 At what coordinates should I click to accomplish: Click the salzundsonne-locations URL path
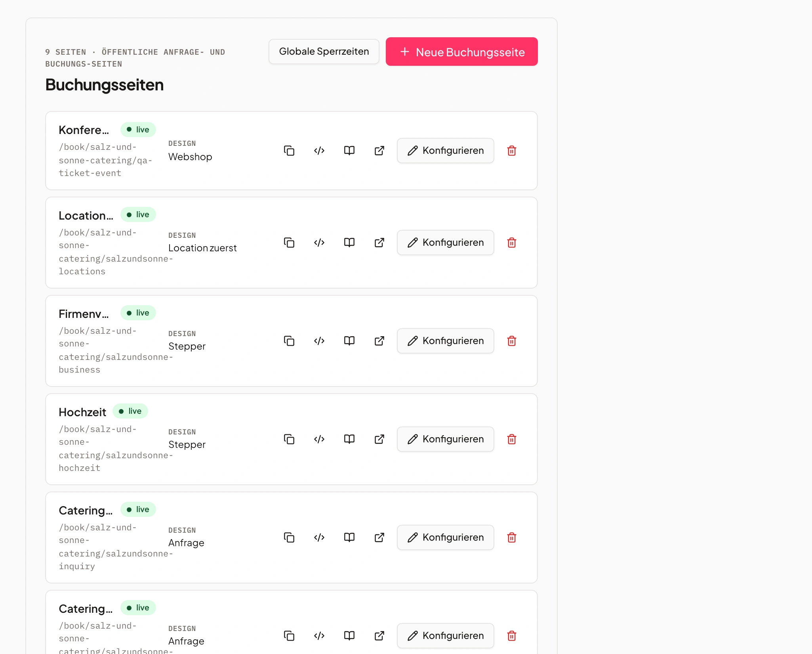point(116,252)
